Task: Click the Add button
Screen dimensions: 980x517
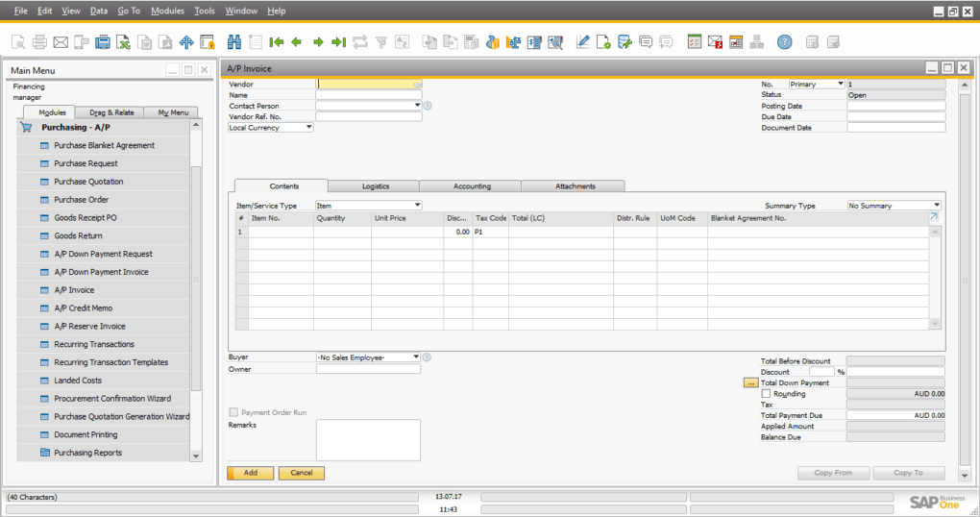Action: pyautogui.click(x=251, y=473)
